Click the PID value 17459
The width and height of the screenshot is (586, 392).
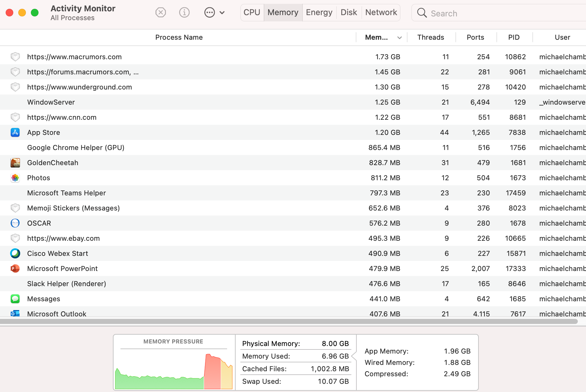pyautogui.click(x=516, y=193)
